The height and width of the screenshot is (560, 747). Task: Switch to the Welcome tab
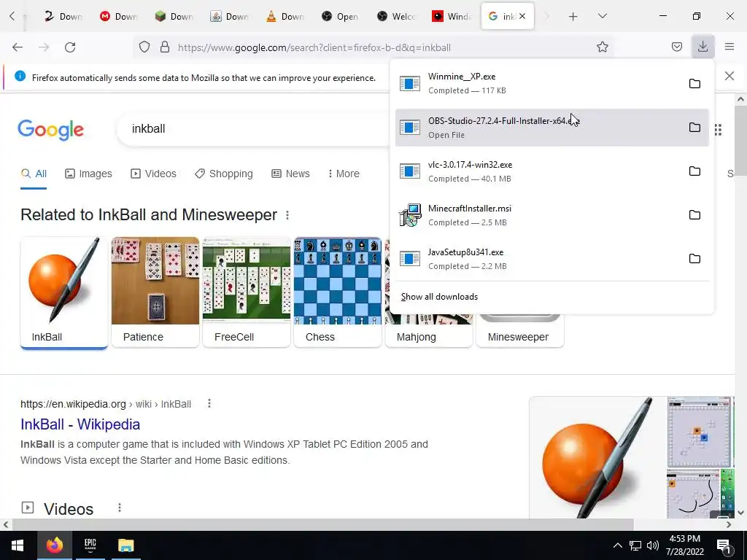coord(396,16)
